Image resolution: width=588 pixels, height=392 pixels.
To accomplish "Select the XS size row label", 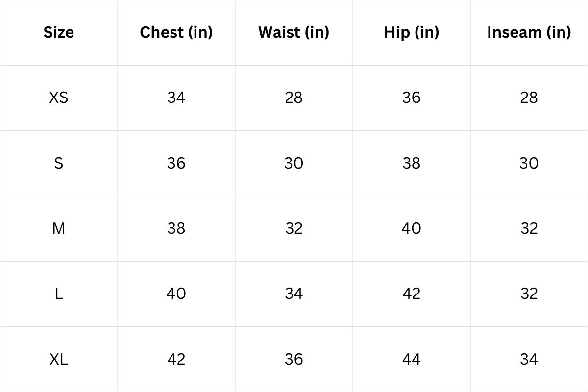I will click(x=59, y=98).
